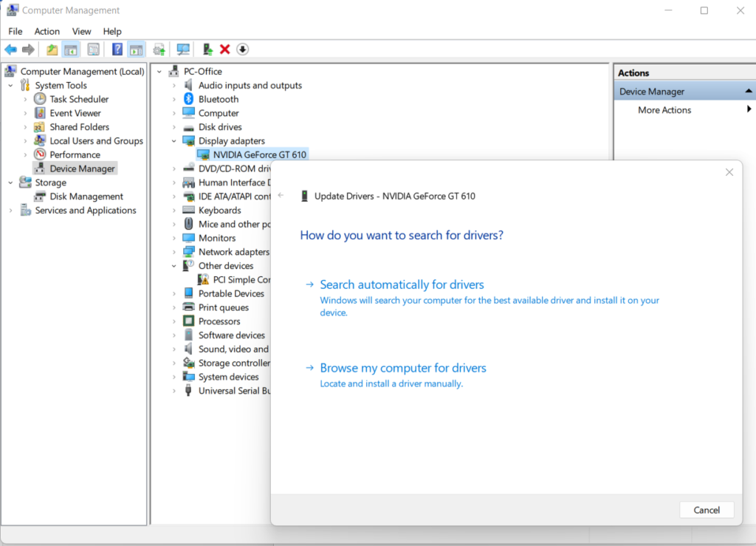Select the Computer category row
This screenshot has height=546, width=756.
coord(219,113)
